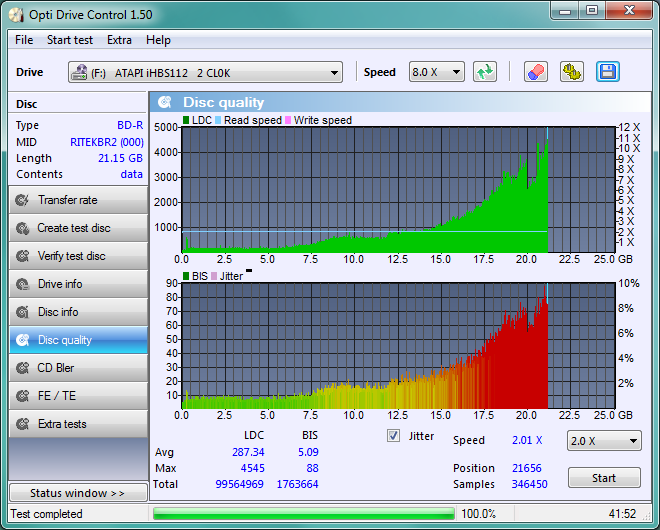
Task: Click the LDC chart area
Action: [399, 189]
